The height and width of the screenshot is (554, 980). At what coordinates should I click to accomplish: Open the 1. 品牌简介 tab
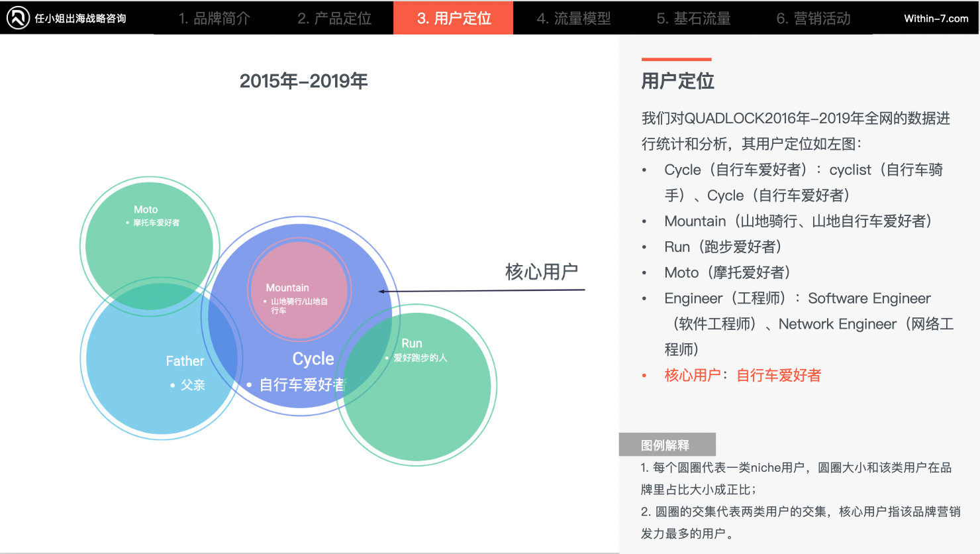pos(214,18)
